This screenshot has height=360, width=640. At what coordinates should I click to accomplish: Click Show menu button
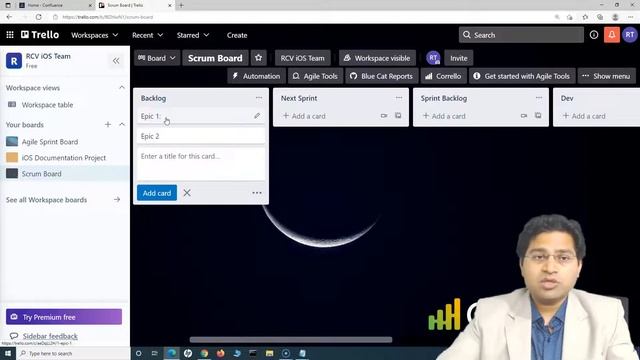pyautogui.click(x=606, y=76)
